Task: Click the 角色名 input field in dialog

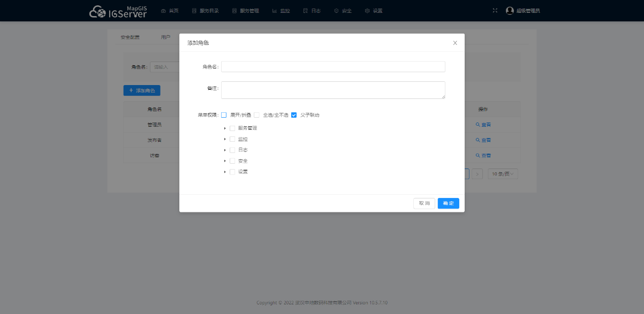Action: (x=333, y=66)
